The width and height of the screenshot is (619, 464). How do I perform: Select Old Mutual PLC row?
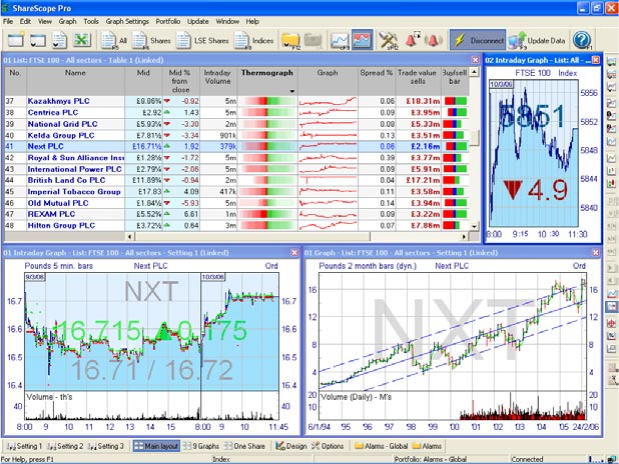coord(237,203)
